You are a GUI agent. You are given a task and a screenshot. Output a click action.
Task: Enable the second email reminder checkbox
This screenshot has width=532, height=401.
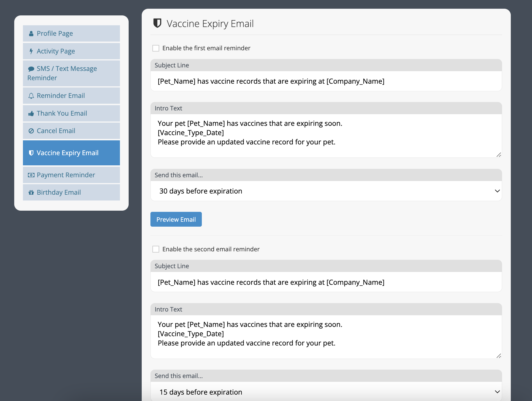click(156, 249)
